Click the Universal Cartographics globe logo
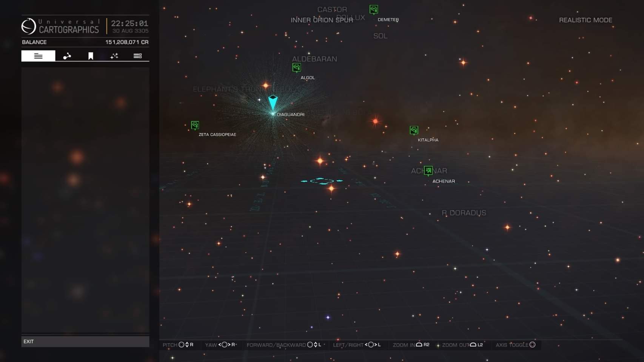644x362 pixels. (x=29, y=26)
